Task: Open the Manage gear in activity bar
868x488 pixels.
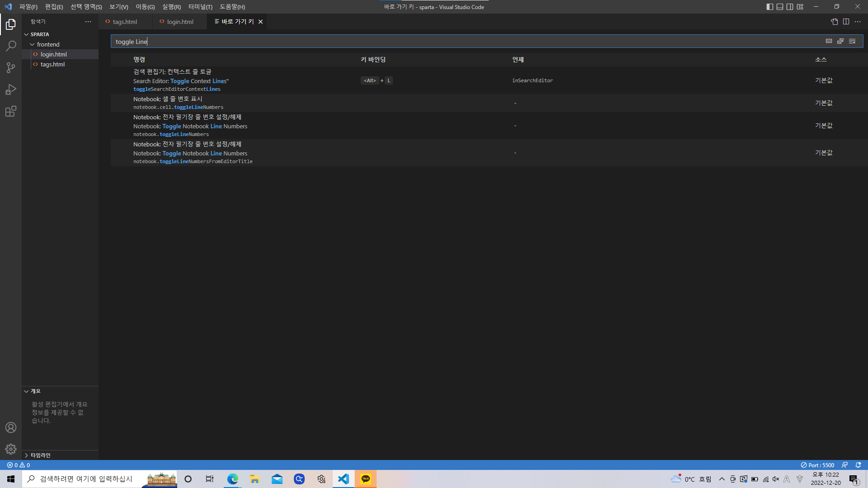Action: [11, 449]
